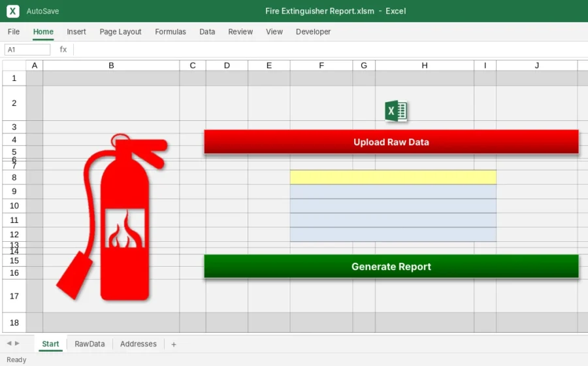Select the Start sheet tab
This screenshot has height=366, width=588.
coord(50,344)
